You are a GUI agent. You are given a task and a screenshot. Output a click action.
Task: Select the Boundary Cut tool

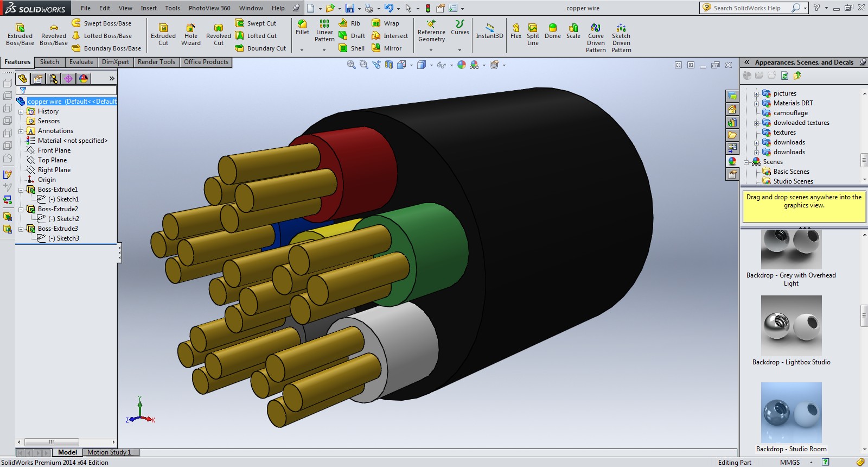pos(260,48)
